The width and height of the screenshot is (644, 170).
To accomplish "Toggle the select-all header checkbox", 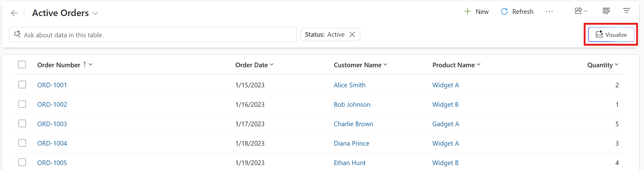I will (22, 64).
